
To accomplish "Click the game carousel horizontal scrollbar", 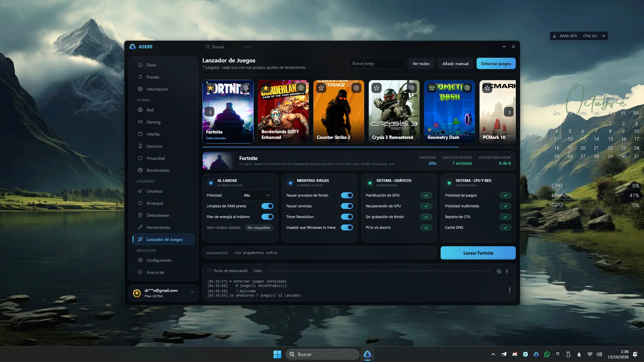I will coord(330,147).
